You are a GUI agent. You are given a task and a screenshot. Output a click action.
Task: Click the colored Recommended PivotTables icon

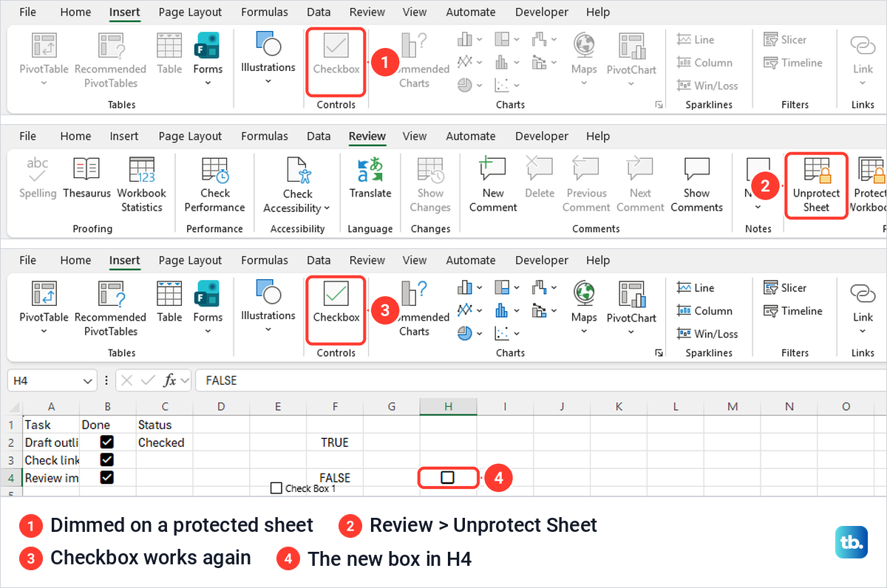[x=110, y=294]
